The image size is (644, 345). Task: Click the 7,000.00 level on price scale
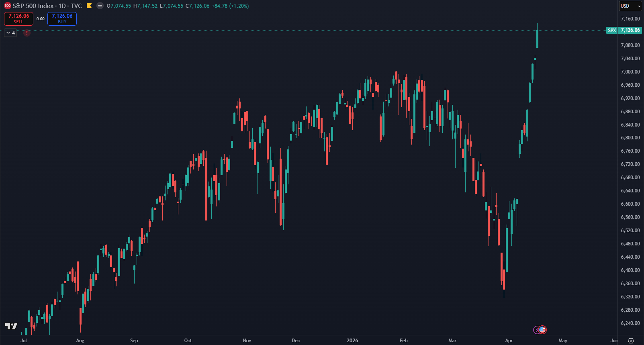(x=630, y=72)
